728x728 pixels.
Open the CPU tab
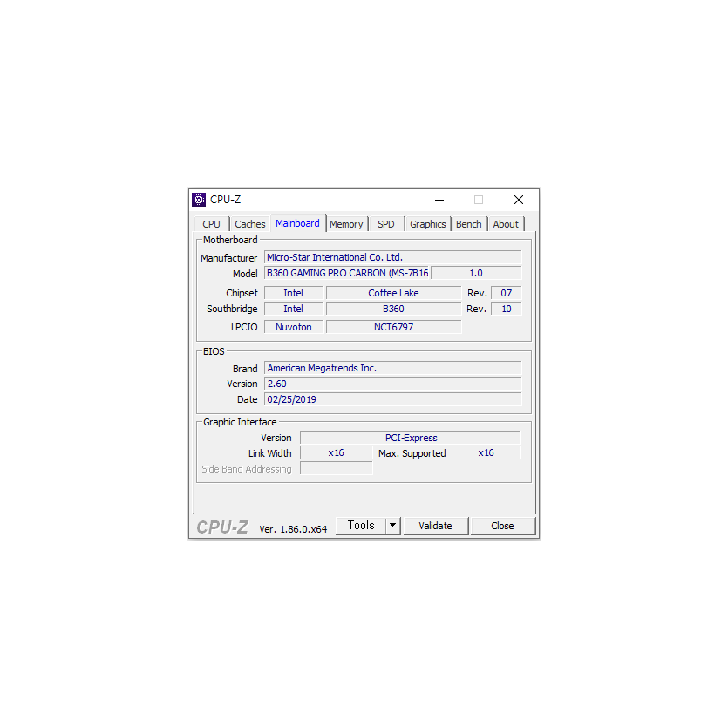(x=211, y=224)
